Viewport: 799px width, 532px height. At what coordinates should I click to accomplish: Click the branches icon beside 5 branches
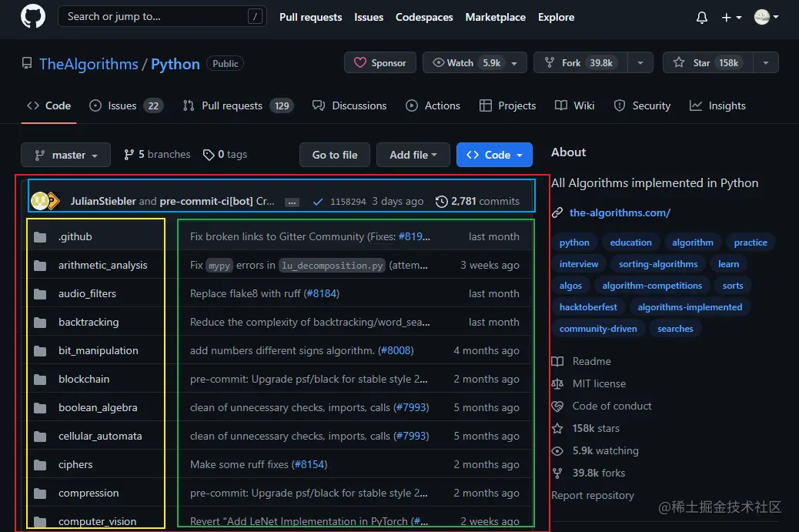(x=129, y=155)
